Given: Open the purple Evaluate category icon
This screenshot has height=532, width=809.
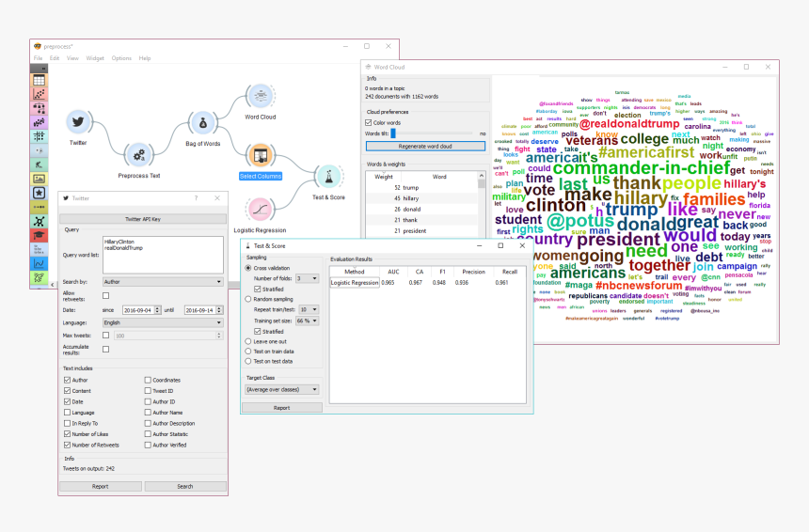Looking at the screenshot, I should click(x=39, y=122).
